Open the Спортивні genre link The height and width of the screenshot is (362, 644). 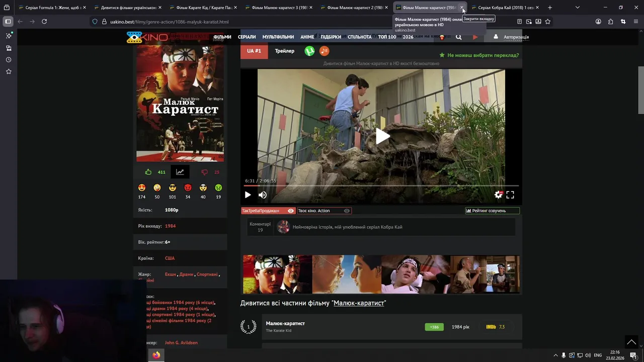coord(207,275)
